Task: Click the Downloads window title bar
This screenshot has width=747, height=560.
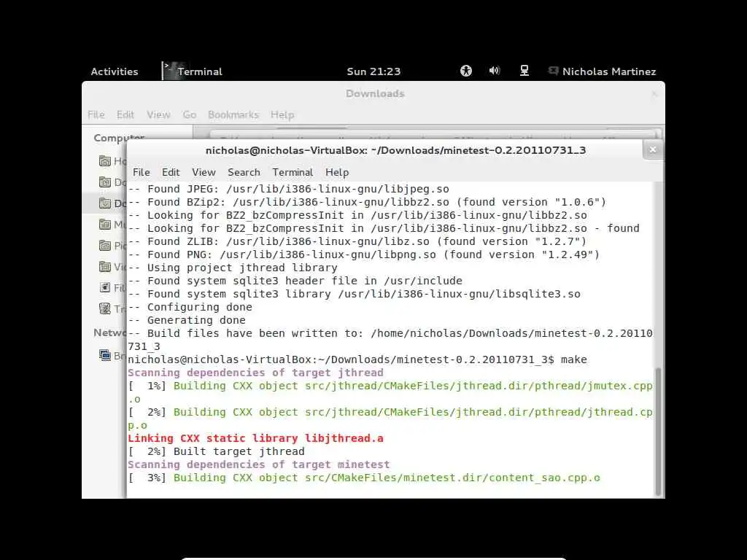Action: click(x=373, y=94)
